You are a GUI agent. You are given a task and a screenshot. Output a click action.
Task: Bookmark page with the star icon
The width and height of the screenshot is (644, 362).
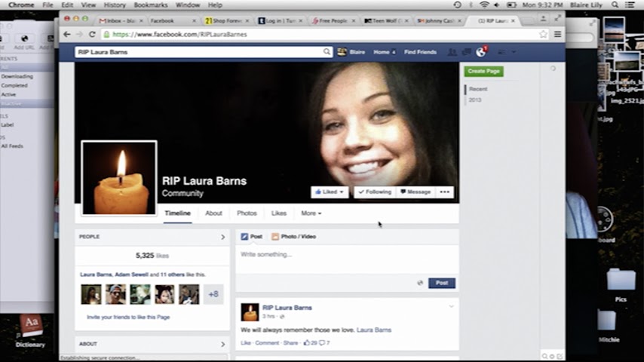point(543,34)
